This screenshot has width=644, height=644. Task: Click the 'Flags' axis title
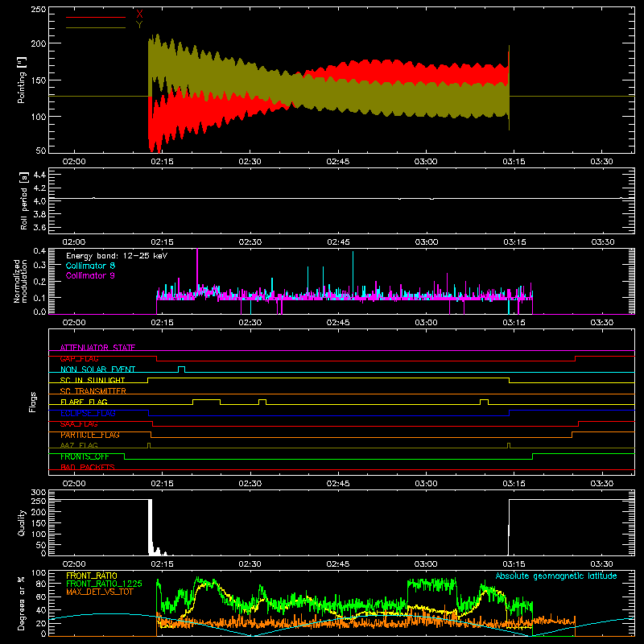point(32,402)
